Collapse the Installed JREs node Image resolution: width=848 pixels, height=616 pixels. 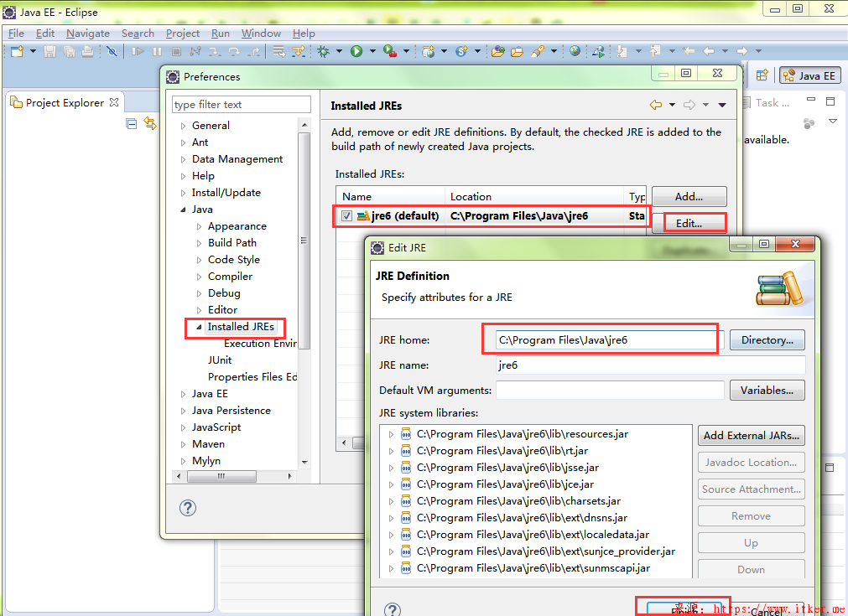click(199, 327)
